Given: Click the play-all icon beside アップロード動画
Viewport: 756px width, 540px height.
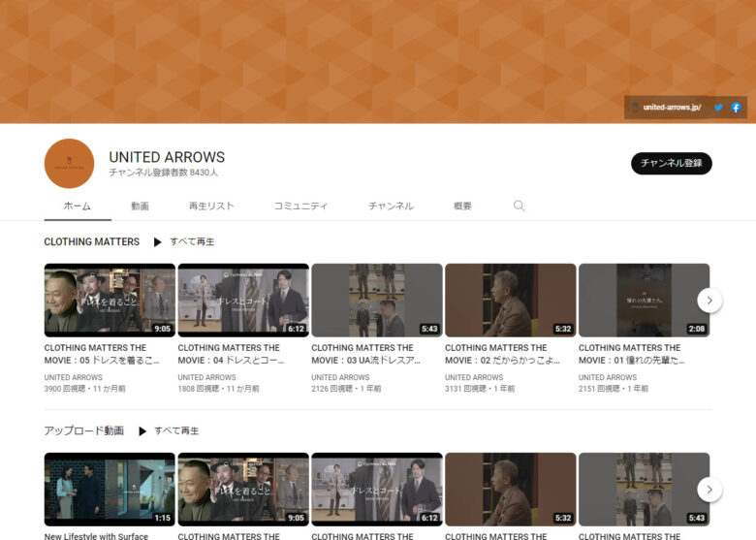Looking at the screenshot, I should pyautogui.click(x=142, y=431).
